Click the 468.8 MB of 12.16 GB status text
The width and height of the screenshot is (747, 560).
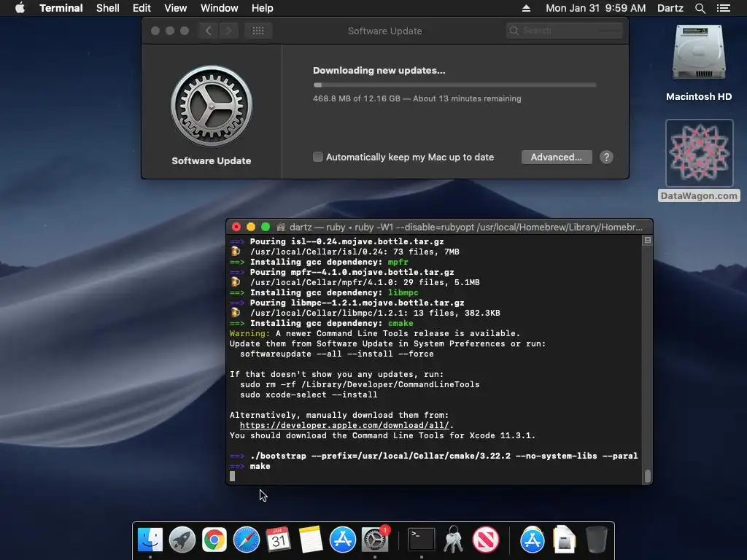pos(417,98)
